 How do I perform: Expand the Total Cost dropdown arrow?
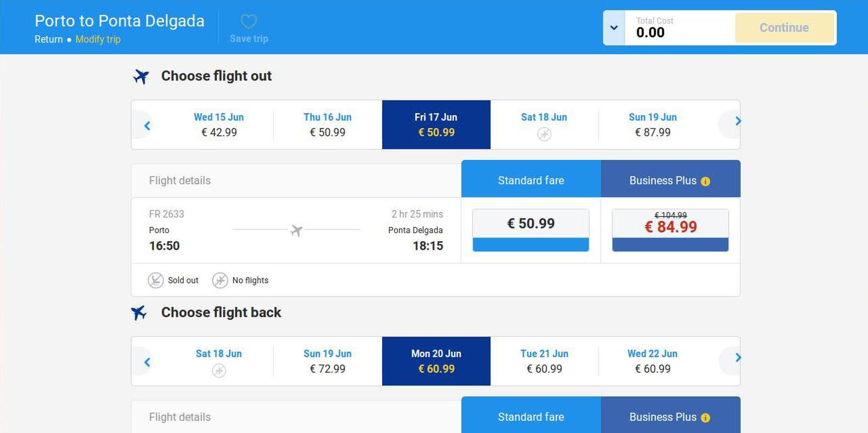(614, 28)
